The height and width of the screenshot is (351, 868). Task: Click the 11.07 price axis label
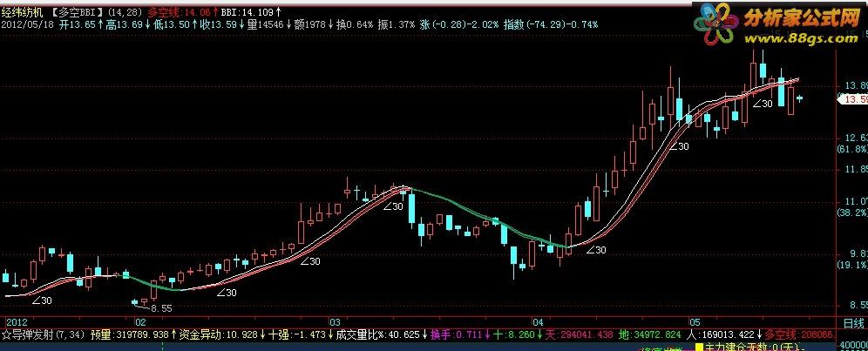pos(855,201)
